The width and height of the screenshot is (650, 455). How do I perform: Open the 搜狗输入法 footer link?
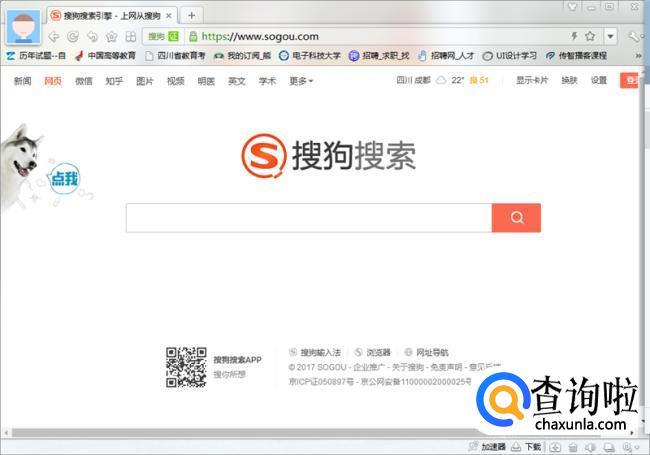tap(315, 352)
